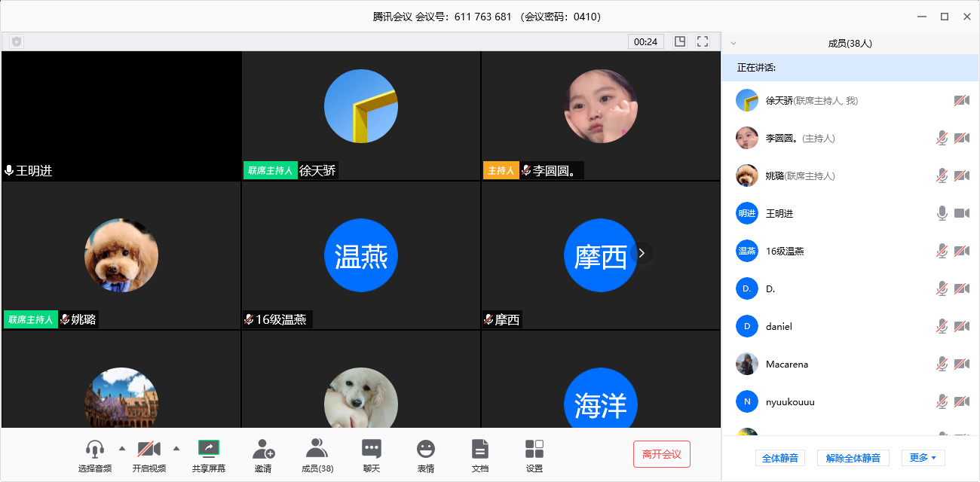Open the Settings (设置) icon

pos(534,450)
